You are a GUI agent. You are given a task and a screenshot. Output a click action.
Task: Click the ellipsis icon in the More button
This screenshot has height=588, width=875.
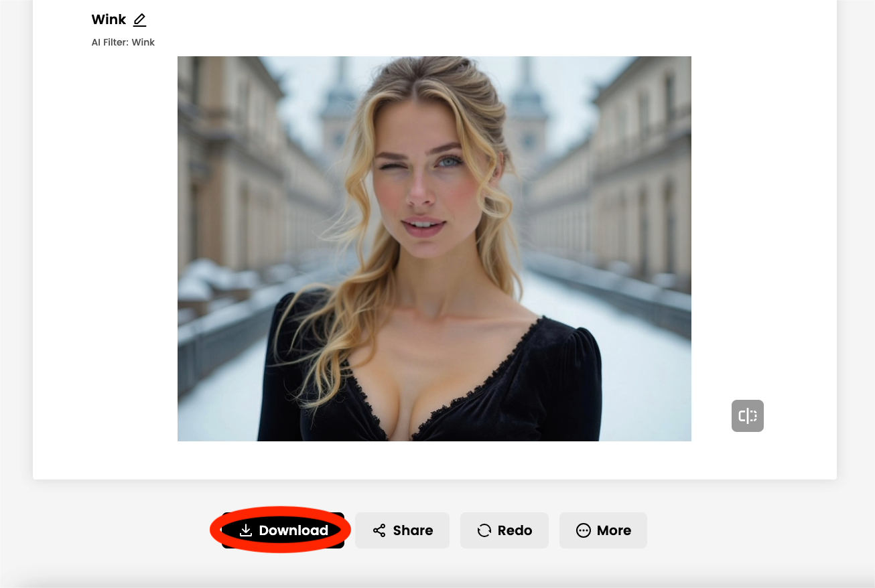584,530
